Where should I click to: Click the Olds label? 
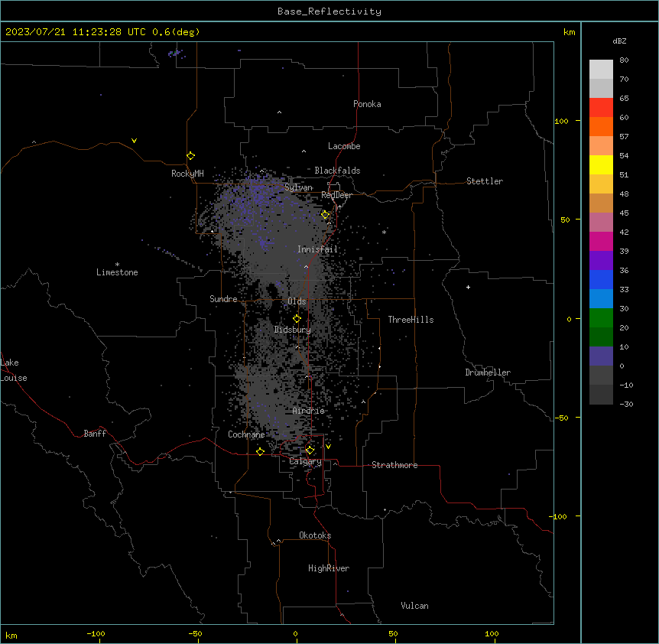[297, 301]
